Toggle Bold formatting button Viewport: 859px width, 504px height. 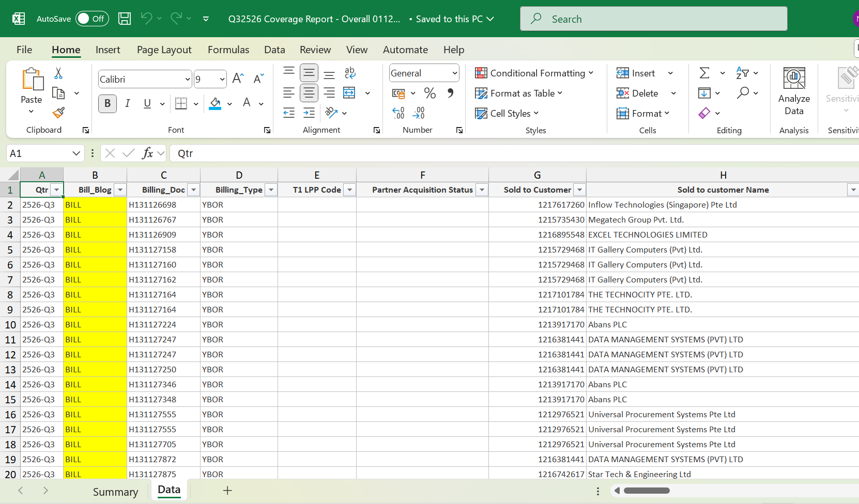(108, 103)
